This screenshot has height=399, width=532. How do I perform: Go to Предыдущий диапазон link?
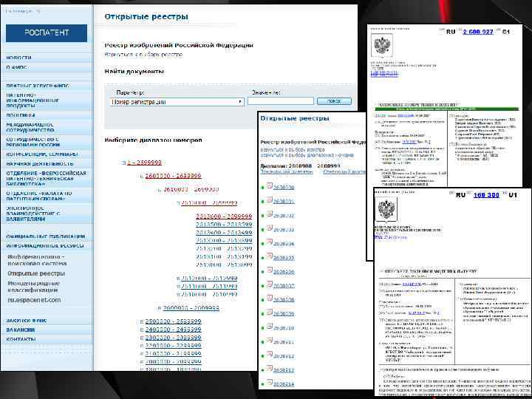(287, 172)
